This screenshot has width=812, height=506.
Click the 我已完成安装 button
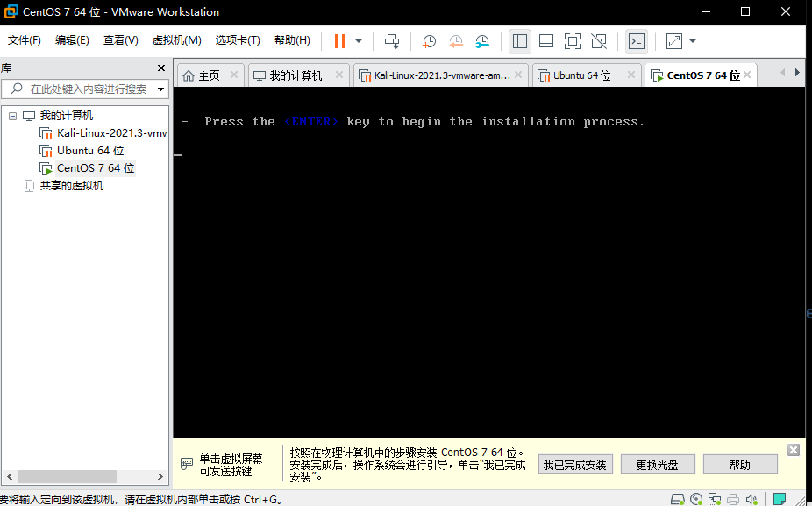(x=575, y=463)
